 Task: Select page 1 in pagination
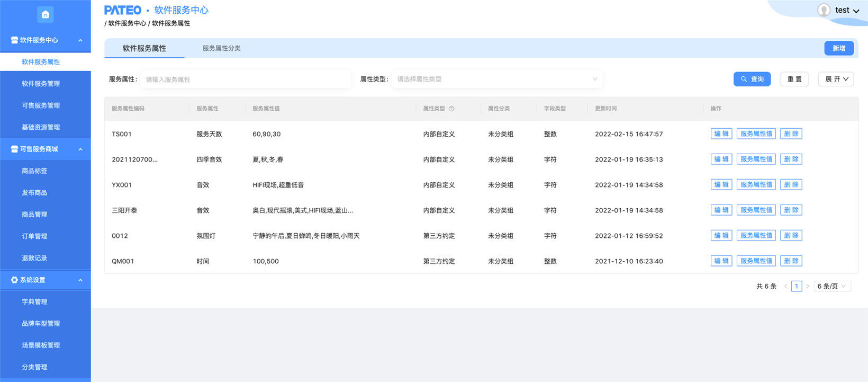(797, 287)
